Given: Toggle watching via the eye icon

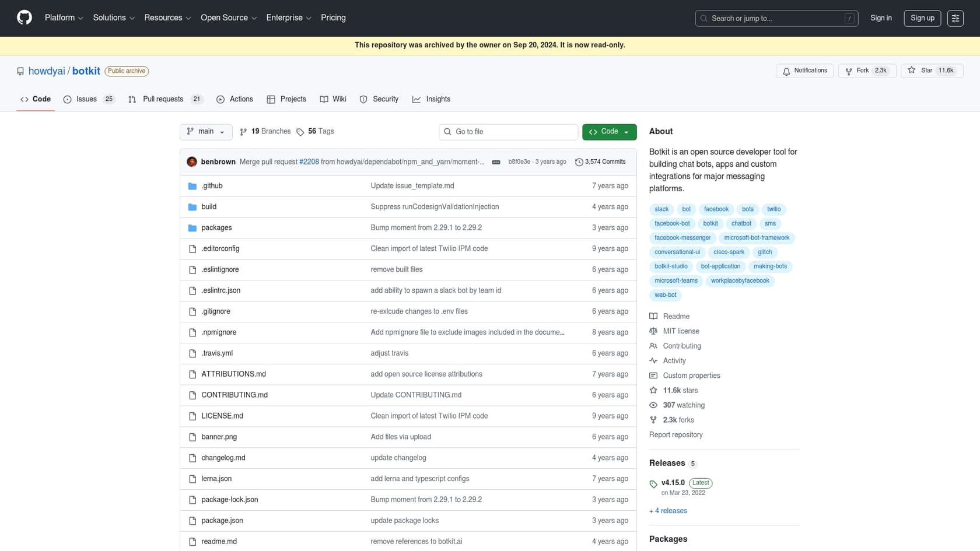Looking at the screenshot, I should (x=653, y=405).
